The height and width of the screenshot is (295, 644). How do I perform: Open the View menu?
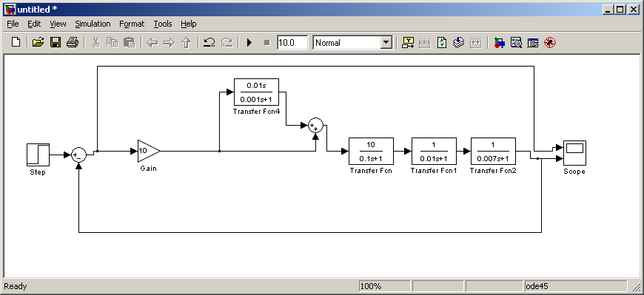[58, 24]
